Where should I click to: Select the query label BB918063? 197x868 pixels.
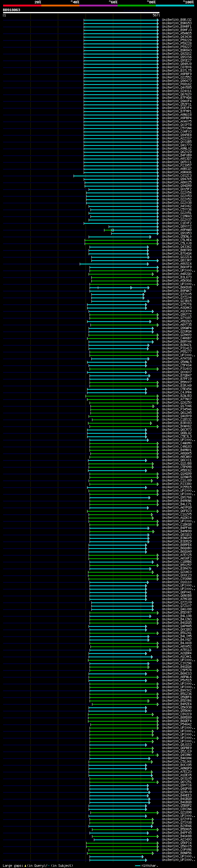click(11, 10)
